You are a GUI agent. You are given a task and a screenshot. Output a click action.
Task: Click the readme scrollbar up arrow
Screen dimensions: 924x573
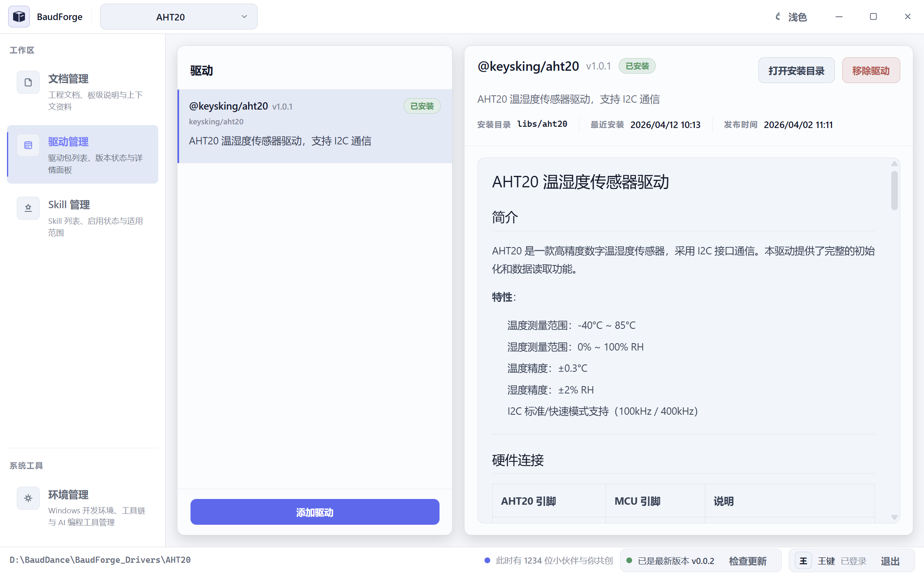coord(894,164)
